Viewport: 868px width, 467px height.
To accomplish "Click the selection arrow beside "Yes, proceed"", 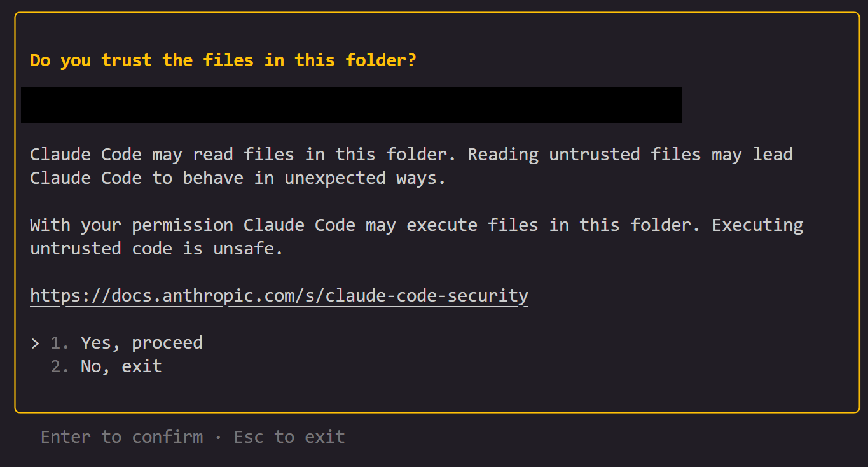I will [34, 342].
